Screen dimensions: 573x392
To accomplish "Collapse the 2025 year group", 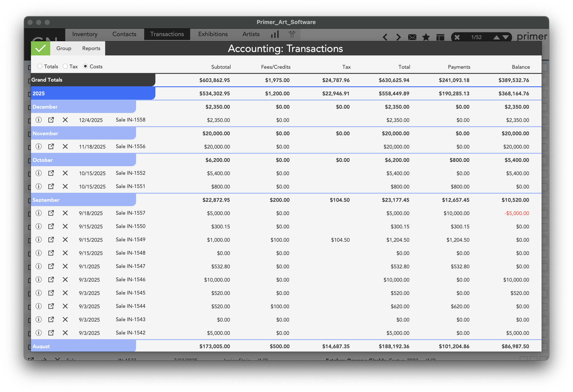I will (39, 93).
